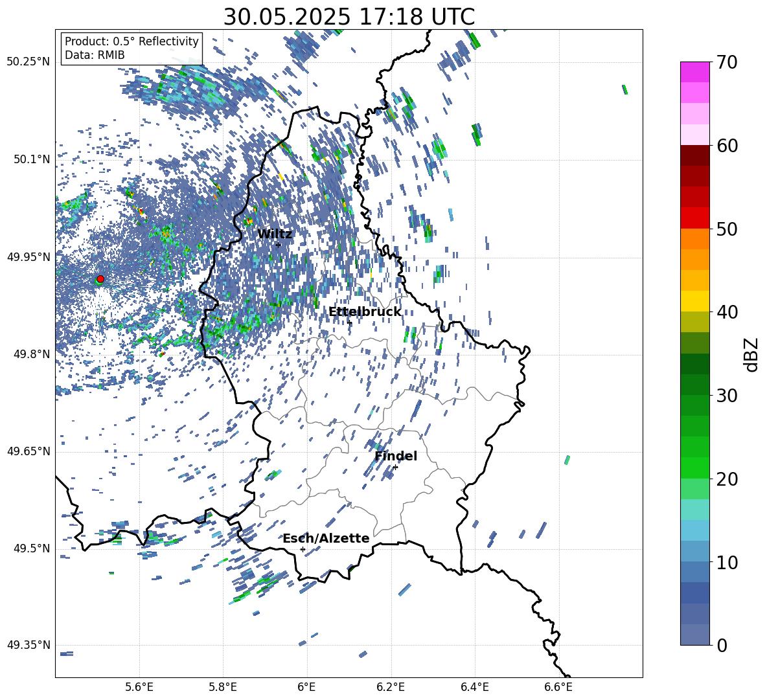
Task: Click the 6.6°E longitude label
Action: pyautogui.click(x=558, y=687)
